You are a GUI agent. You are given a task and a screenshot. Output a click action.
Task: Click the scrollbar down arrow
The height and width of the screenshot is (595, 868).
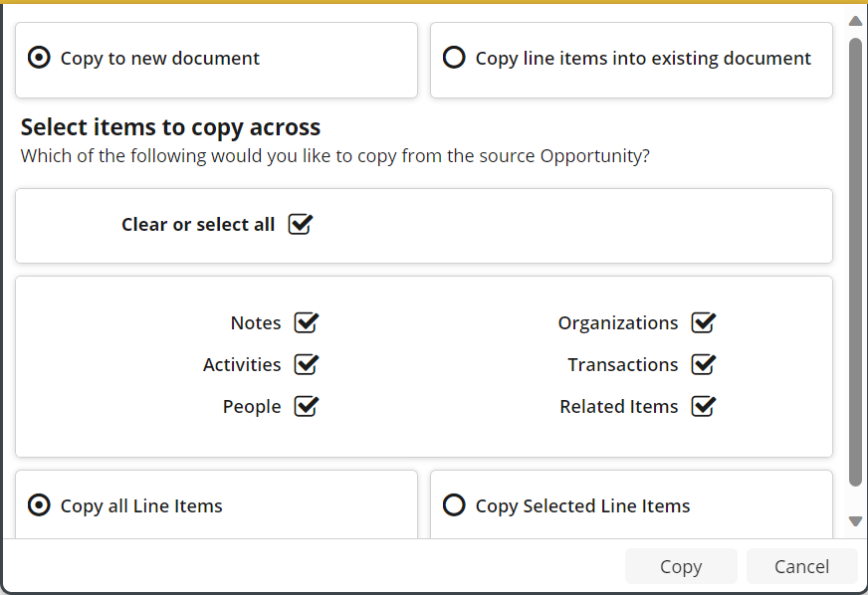855,521
